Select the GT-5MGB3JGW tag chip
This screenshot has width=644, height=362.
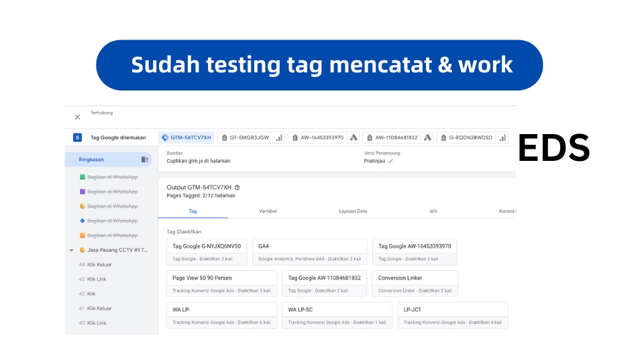click(245, 137)
